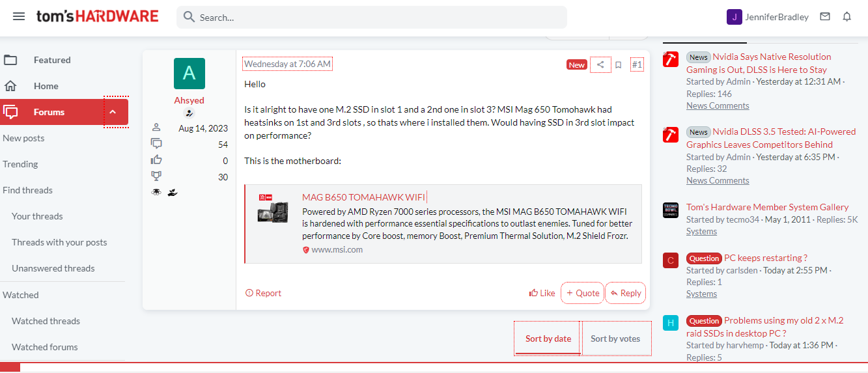868x373 pixels.
Task: Click the Quote button
Action: click(583, 293)
